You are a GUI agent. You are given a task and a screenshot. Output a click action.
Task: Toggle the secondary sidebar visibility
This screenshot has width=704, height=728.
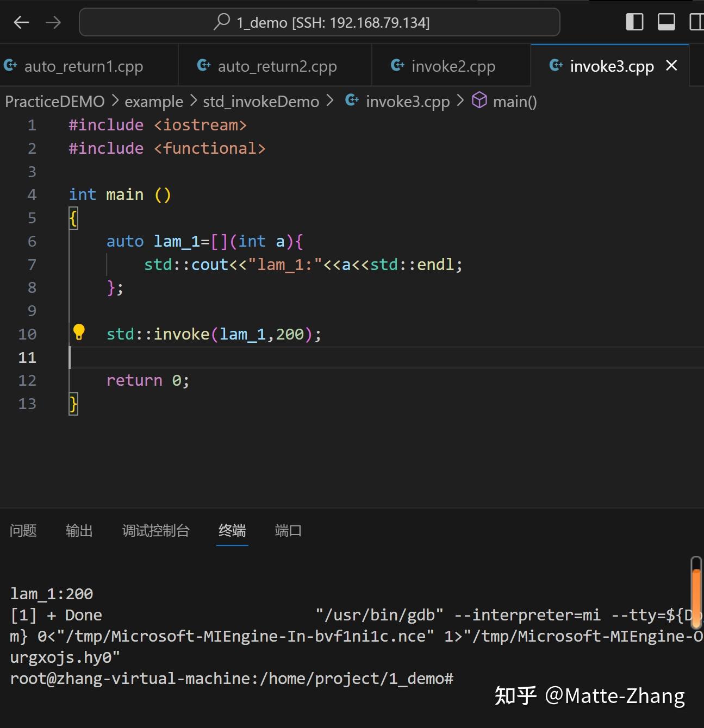(x=696, y=22)
